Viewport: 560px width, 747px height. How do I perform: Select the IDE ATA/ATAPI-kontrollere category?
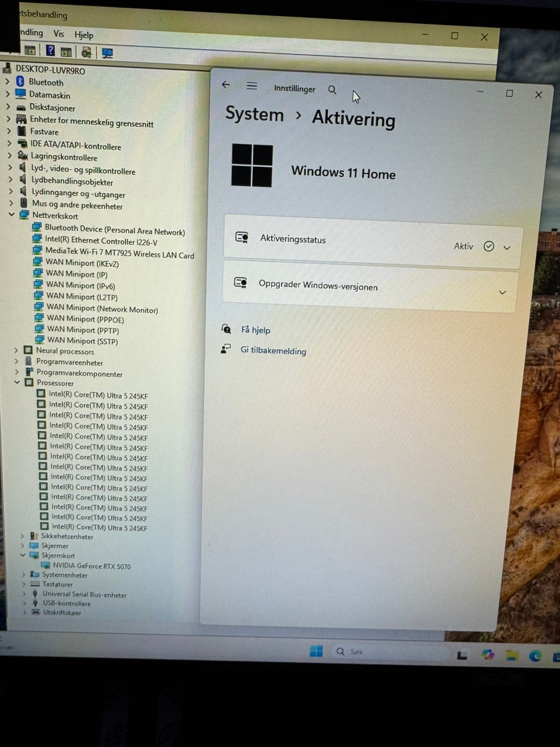point(76,145)
